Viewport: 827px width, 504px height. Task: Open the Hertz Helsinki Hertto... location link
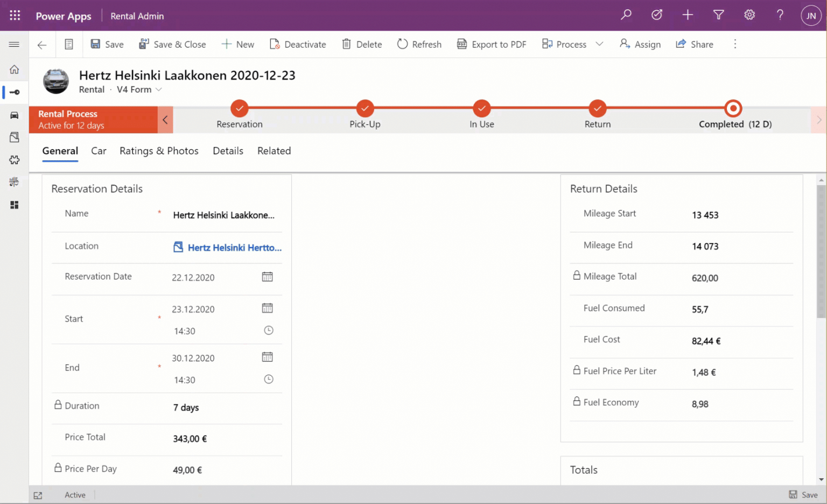[234, 247]
